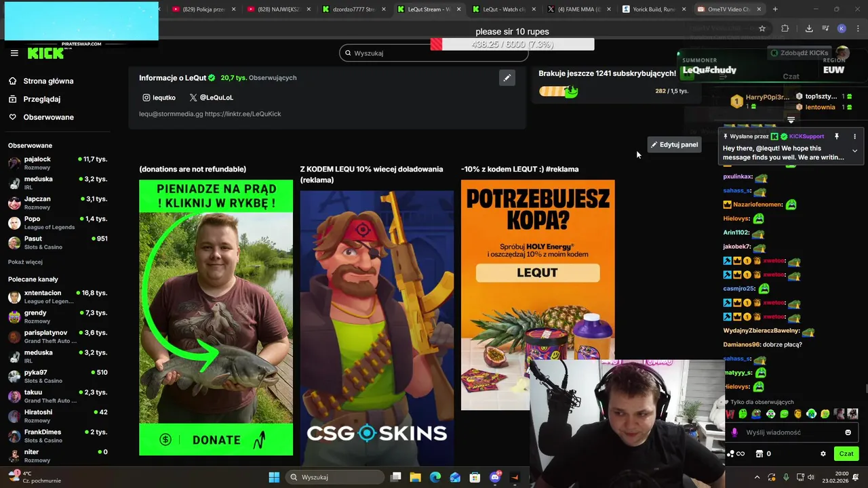Open three-dot menu on pinned message

(854, 136)
